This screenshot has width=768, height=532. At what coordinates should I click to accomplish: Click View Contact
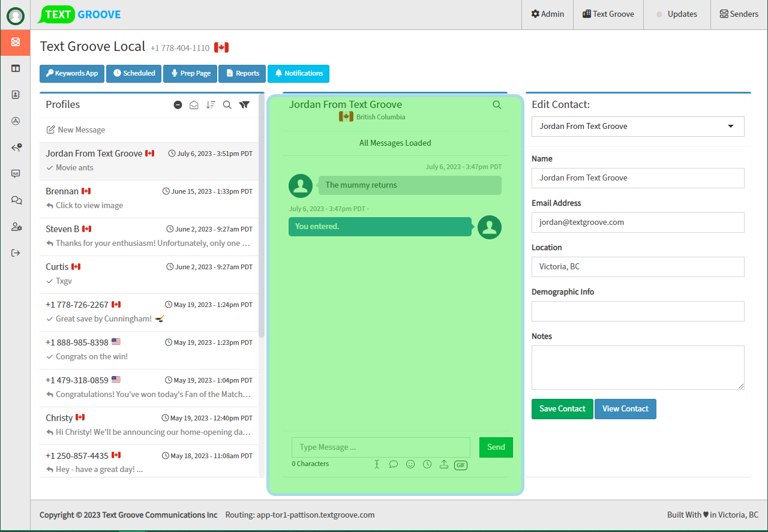click(x=625, y=409)
